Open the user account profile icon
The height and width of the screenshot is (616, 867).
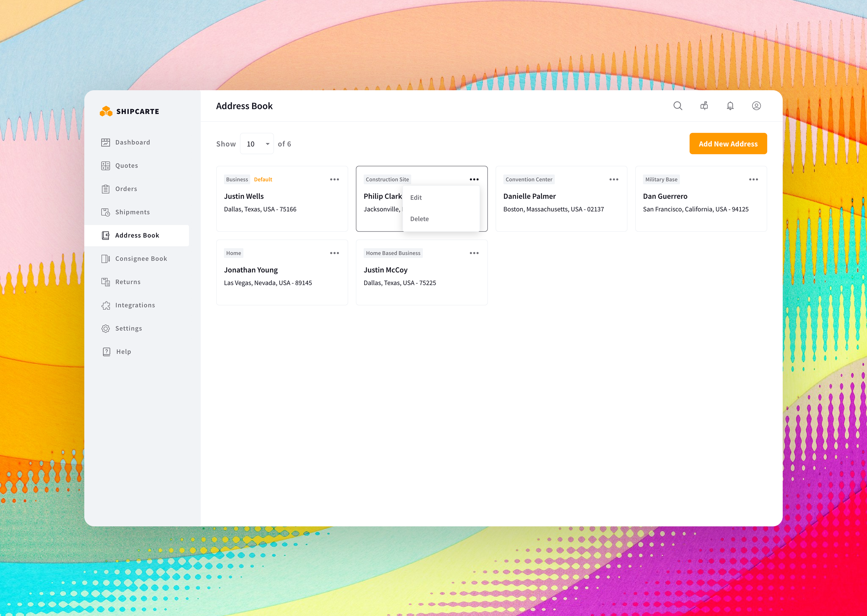tap(756, 106)
